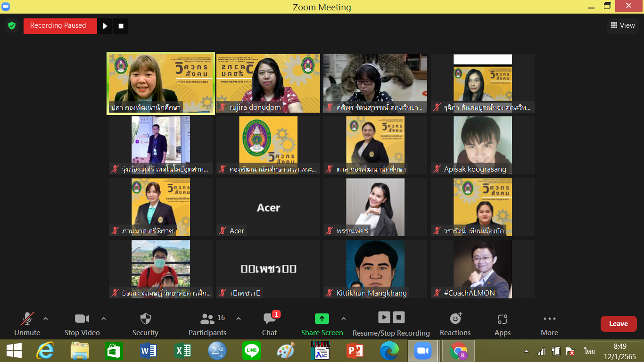Open the More options menu
This screenshot has height=362, width=644.
click(x=549, y=319)
